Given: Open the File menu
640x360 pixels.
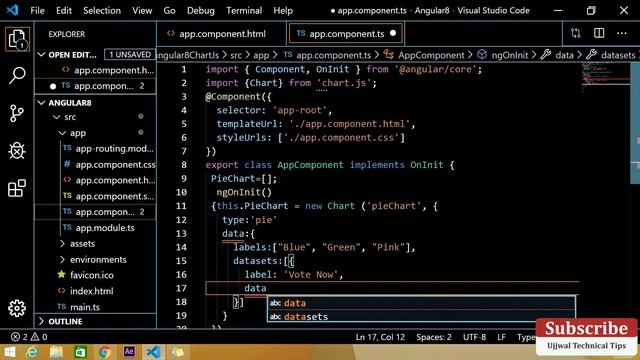Looking at the screenshot, I should (37, 11).
